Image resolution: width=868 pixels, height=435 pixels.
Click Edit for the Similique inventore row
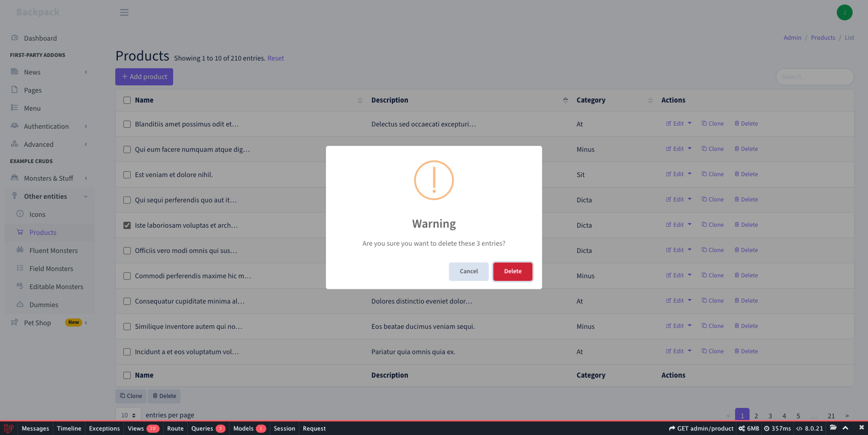[675, 326]
